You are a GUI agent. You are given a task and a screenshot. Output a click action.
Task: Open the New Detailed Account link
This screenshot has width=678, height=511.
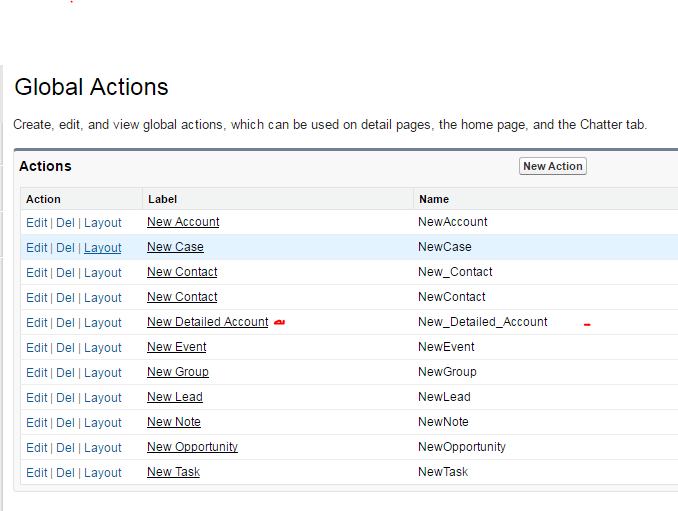[x=207, y=322]
